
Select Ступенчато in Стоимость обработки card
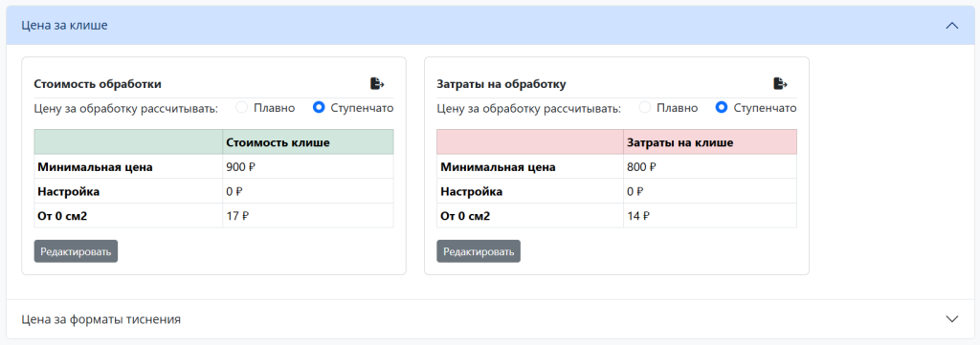pos(319,107)
